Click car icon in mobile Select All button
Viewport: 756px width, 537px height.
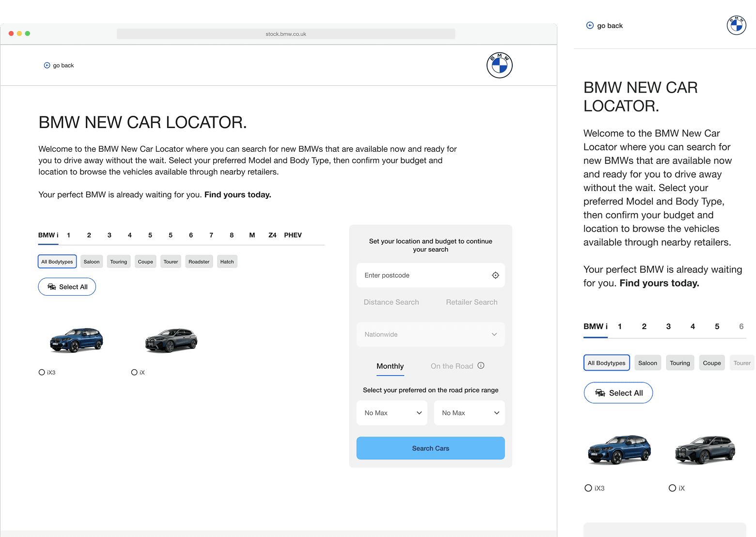click(x=600, y=393)
